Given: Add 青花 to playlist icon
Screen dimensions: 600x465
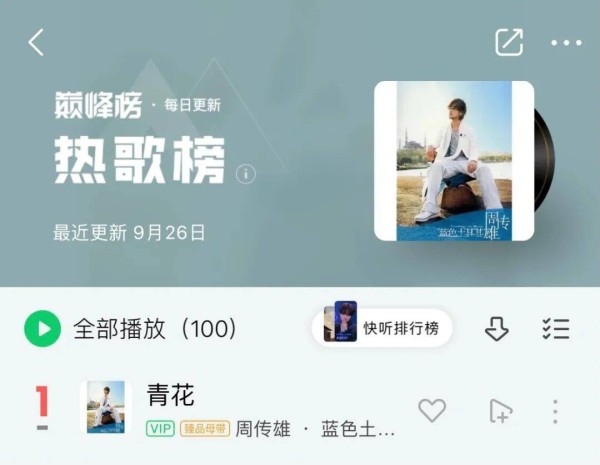Looking at the screenshot, I should [501, 411].
